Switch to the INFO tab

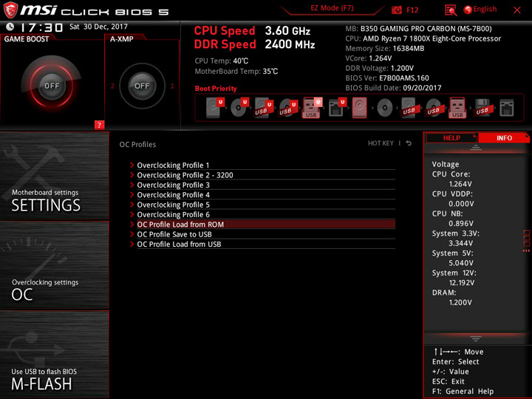pyautogui.click(x=504, y=137)
